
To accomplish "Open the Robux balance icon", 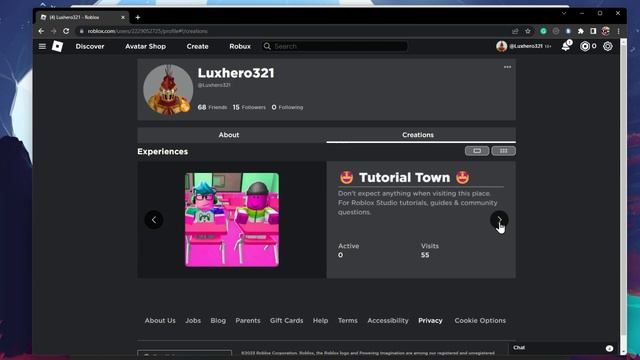I will [585, 47].
